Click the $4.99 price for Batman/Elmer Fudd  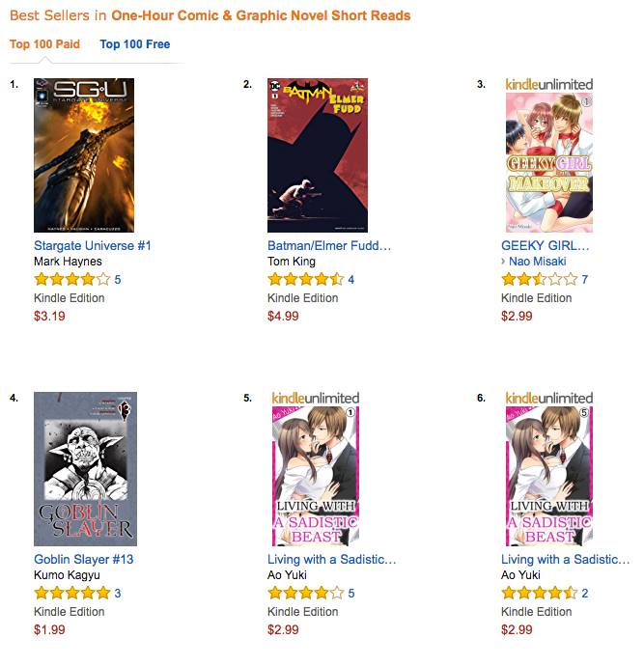click(x=283, y=316)
